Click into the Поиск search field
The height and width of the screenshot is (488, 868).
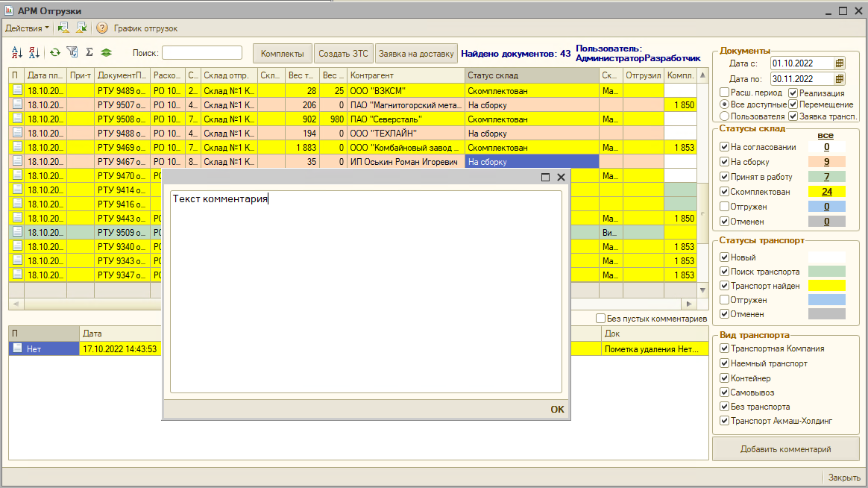click(x=202, y=53)
